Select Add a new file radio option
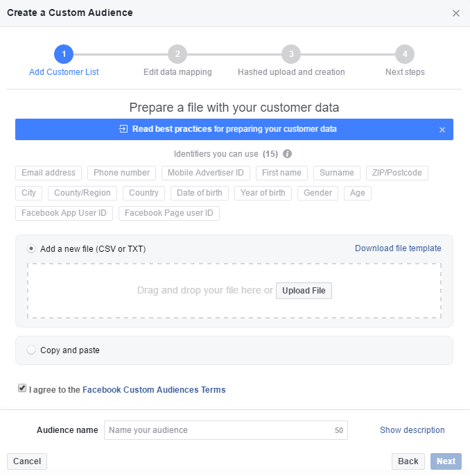The width and height of the screenshot is (470, 476). pos(31,248)
